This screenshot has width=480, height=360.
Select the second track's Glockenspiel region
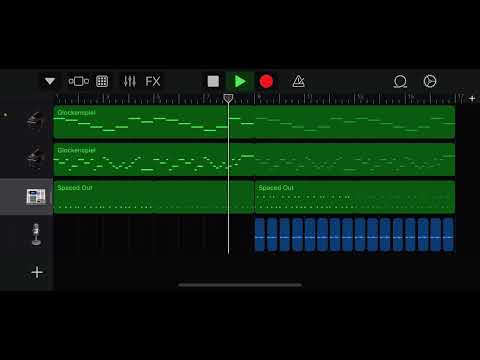(x=254, y=159)
